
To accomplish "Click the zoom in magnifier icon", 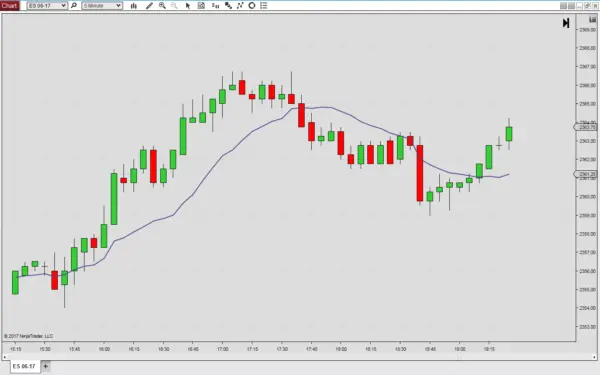I will (x=162, y=5).
